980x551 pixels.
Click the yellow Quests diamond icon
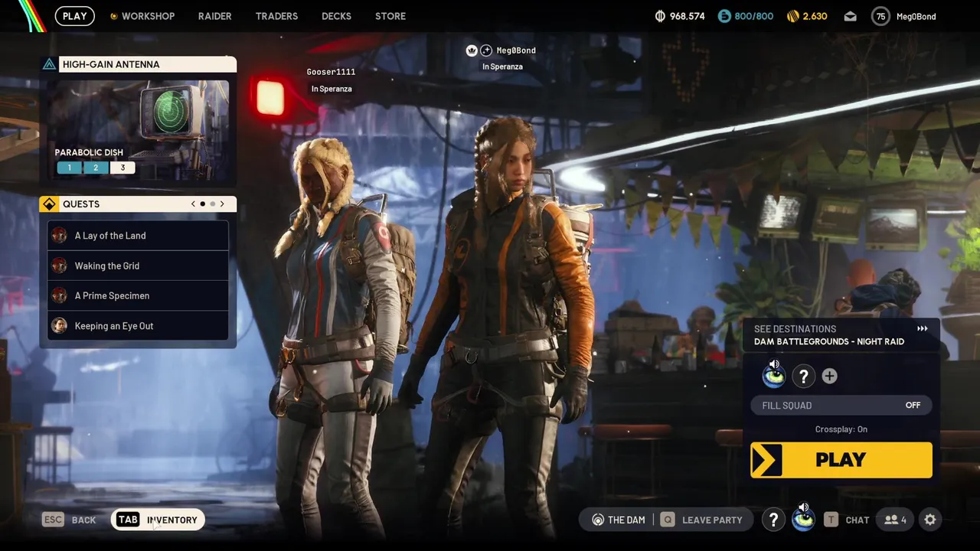(x=49, y=204)
